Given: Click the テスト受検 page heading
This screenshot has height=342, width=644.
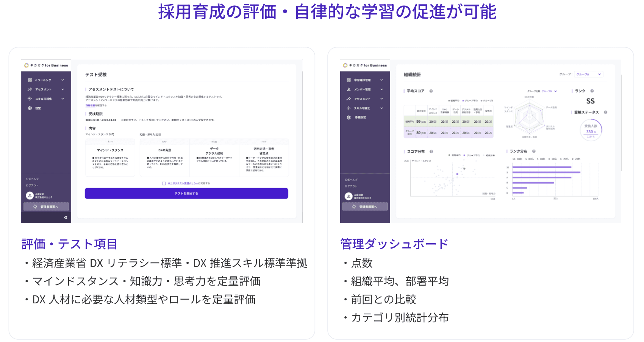Looking at the screenshot, I should pos(96,75).
